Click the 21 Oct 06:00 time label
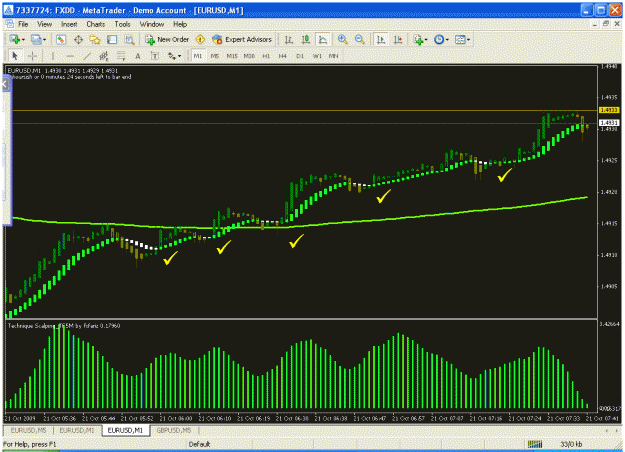Viewport: 625px width, 452px height. (x=176, y=419)
